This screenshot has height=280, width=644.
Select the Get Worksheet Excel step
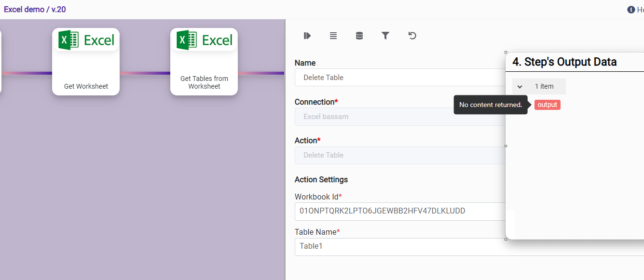(86, 61)
